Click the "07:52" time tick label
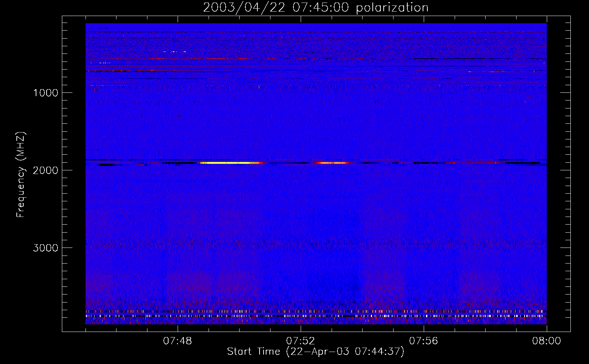Image resolution: width=589 pixels, height=364 pixels. click(x=301, y=341)
